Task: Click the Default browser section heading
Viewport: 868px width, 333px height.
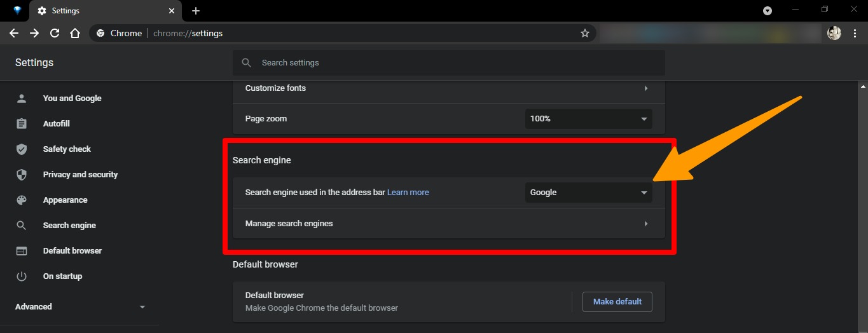Action: [x=265, y=264]
